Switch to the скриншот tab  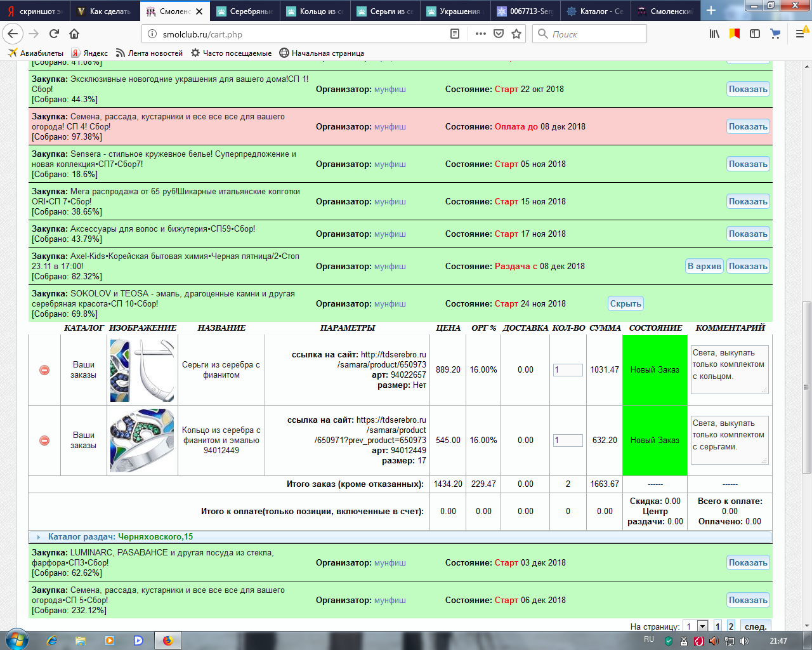(x=36, y=11)
